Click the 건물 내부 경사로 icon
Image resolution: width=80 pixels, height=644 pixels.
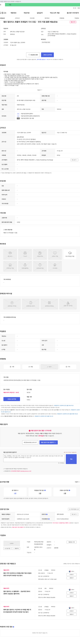(68, 304)
